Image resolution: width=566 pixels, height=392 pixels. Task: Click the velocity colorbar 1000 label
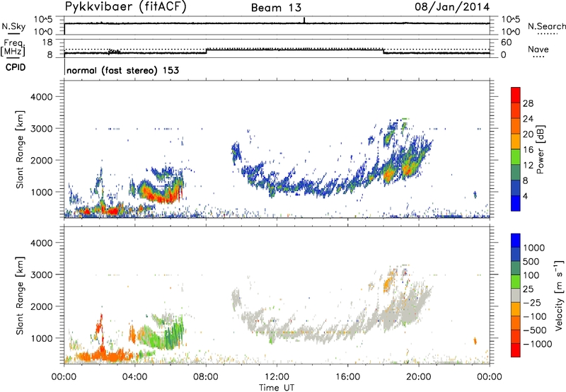pos(534,248)
